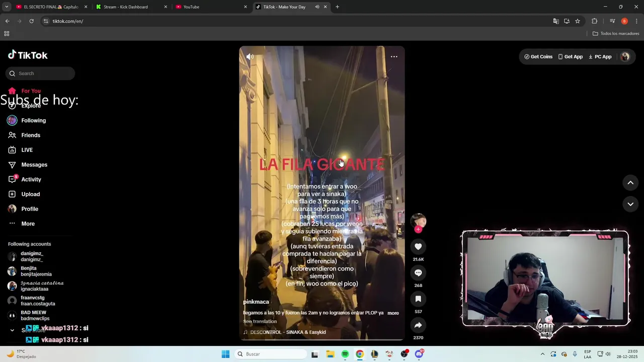The width and height of the screenshot is (644, 362).
Task: Open the Windows Start menu
Action: [225, 354]
